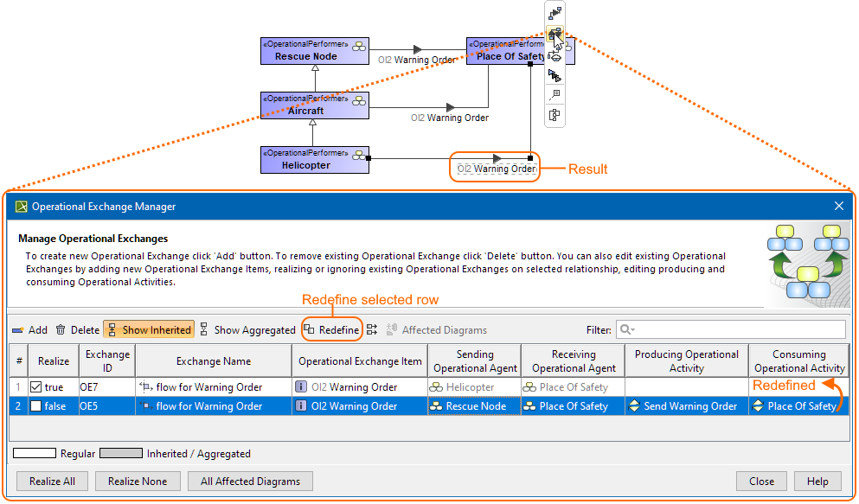Open All Affected Diagrams

[x=250, y=481]
